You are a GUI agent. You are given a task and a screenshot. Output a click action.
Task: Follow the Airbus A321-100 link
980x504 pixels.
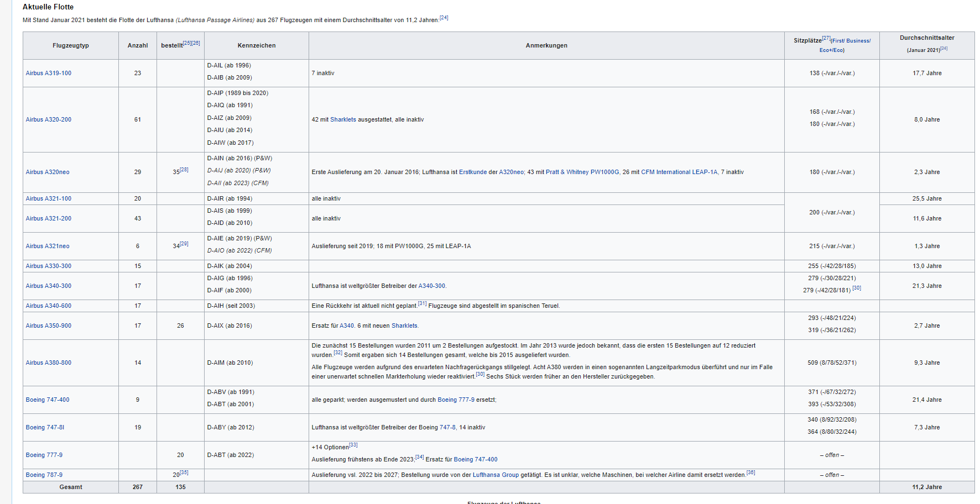[49, 198]
